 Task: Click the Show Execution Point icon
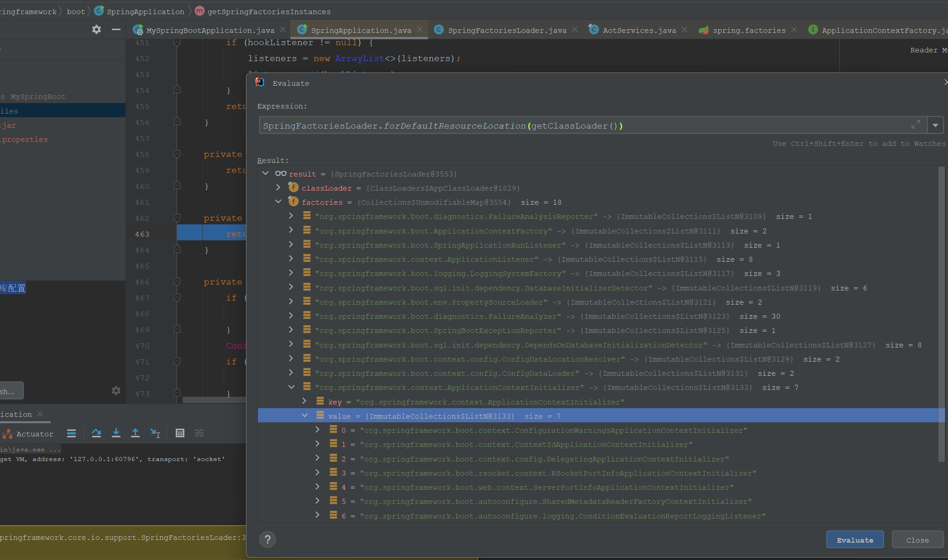(71, 433)
